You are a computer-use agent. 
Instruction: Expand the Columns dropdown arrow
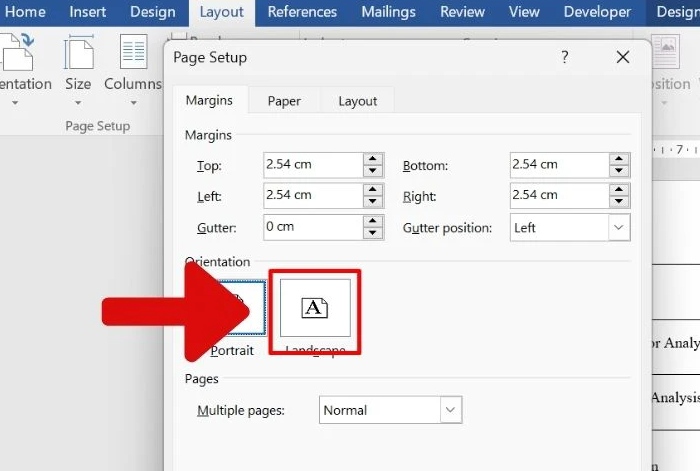(x=133, y=103)
